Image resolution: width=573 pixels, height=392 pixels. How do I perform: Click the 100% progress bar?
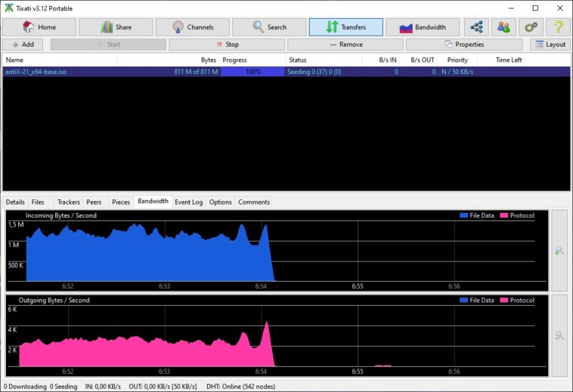pyautogui.click(x=253, y=72)
